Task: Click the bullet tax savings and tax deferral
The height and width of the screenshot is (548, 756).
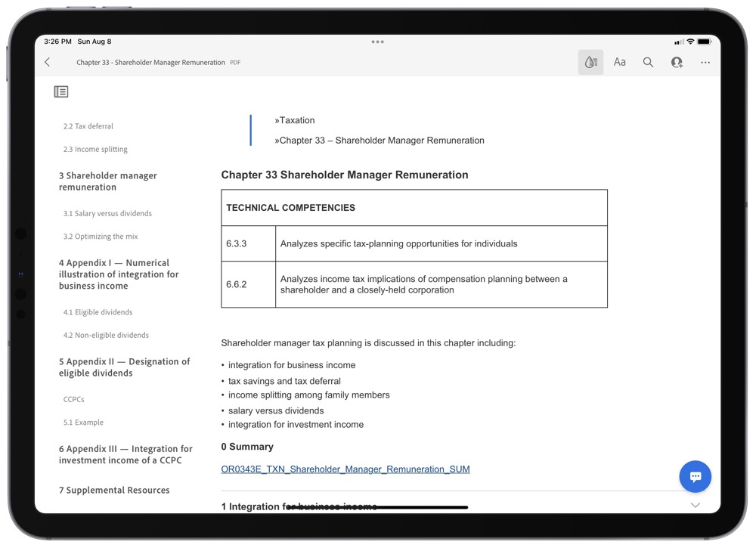Action: click(x=284, y=381)
